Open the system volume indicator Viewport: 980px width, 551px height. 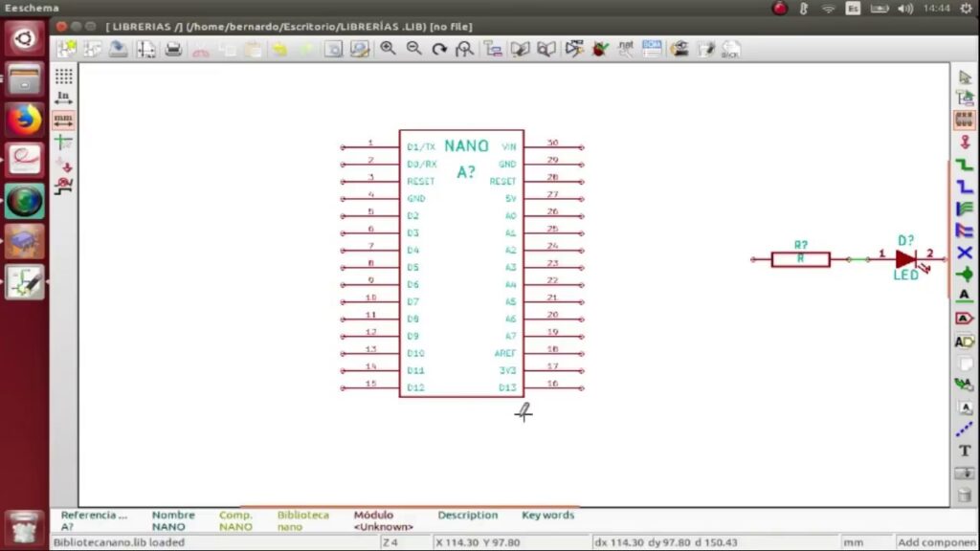(x=905, y=8)
